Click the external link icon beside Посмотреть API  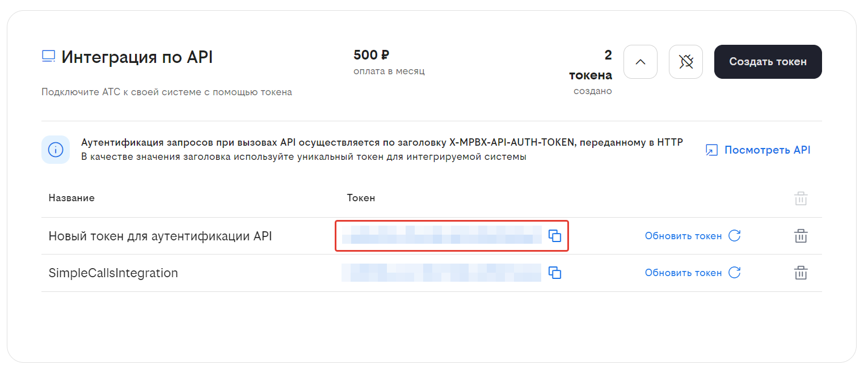tap(711, 150)
